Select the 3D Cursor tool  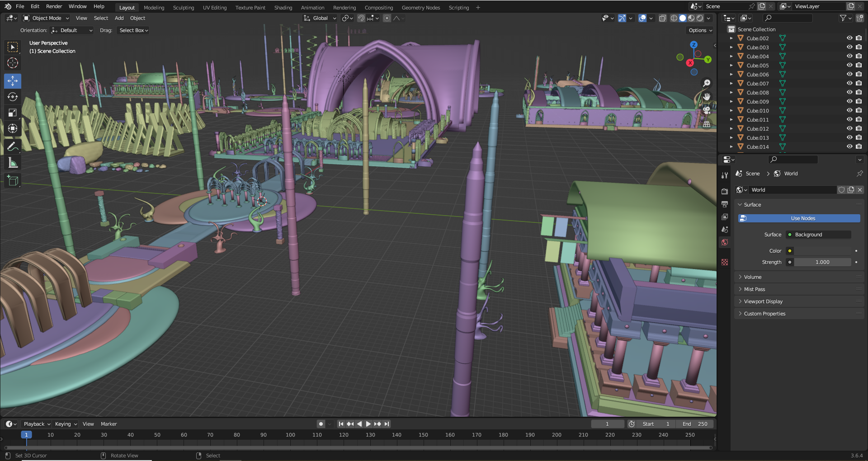pyautogui.click(x=13, y=63)
